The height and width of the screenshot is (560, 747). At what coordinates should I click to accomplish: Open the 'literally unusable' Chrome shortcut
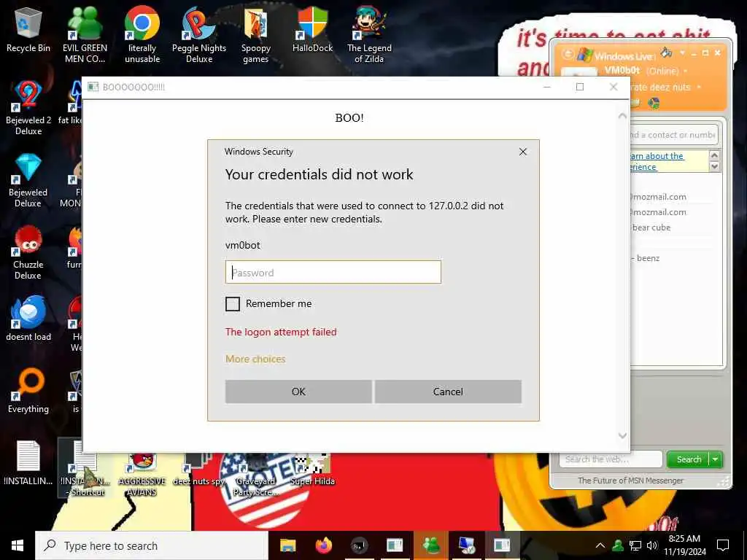(x=142, y=34)
